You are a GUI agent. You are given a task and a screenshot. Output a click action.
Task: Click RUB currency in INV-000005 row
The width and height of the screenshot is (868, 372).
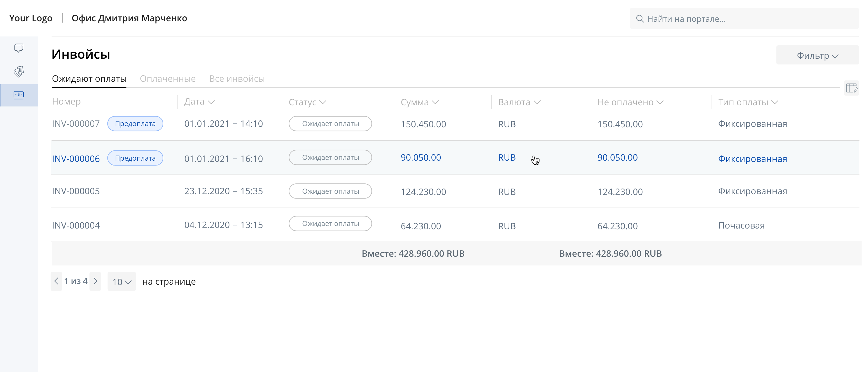[507, 192]
